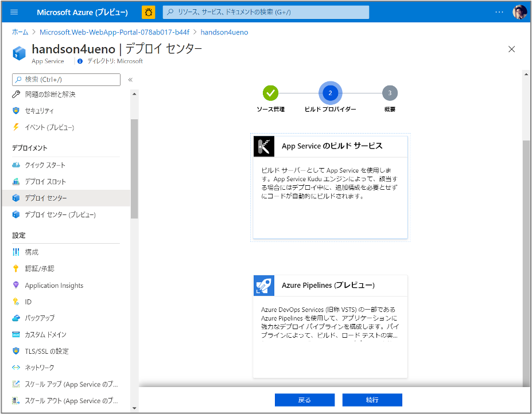Click the 戻る button
Image resolution: width=532 pixels, height=414 pixels.
click(305, 400)
